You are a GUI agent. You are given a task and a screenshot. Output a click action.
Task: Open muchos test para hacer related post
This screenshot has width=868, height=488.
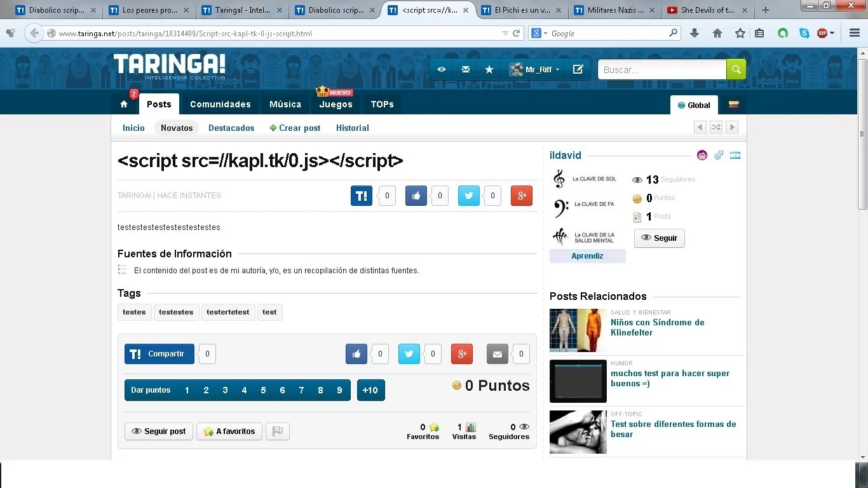pos(670,378)
